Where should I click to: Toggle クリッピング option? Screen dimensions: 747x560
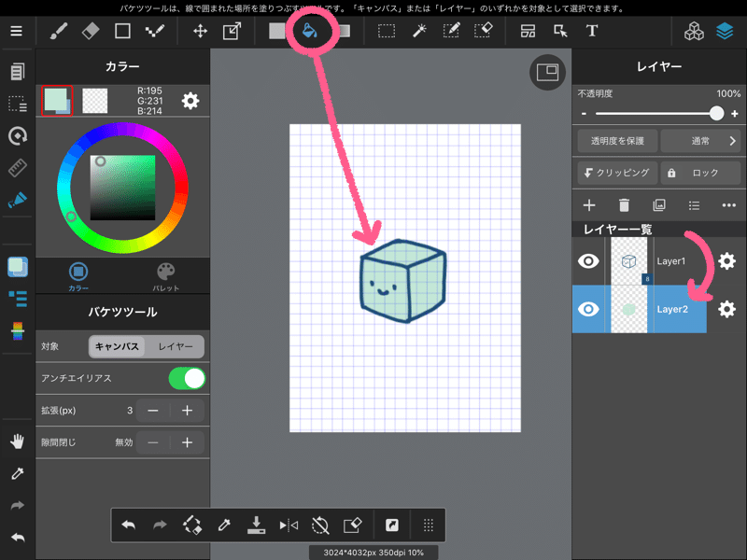click(617, 173)
